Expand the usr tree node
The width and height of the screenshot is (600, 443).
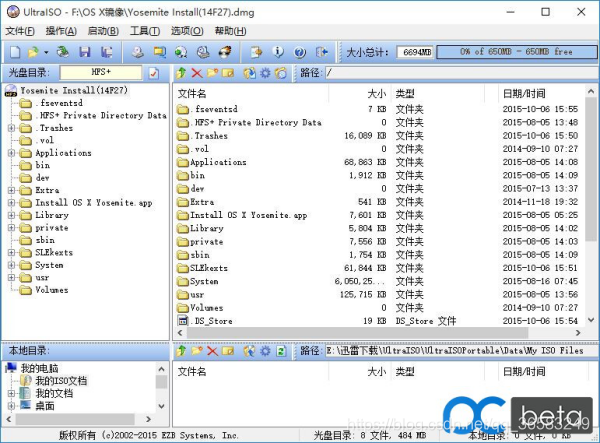tap(11, 277)
